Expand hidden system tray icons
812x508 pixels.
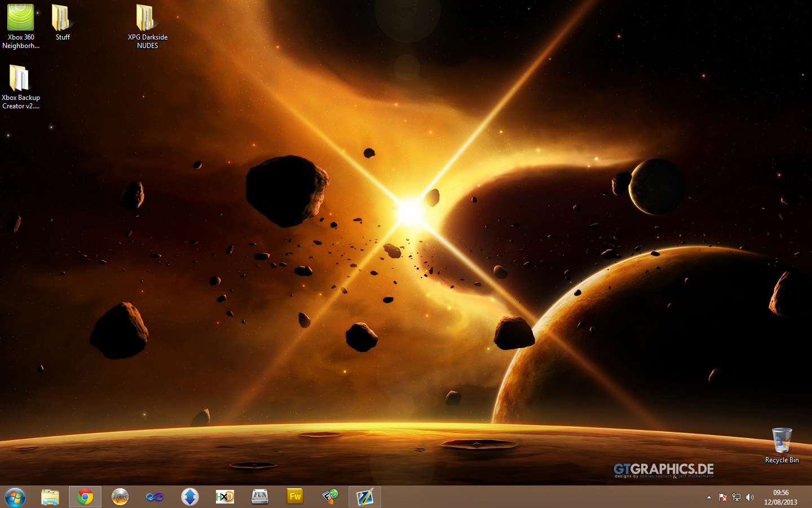(x=709, y=497)
